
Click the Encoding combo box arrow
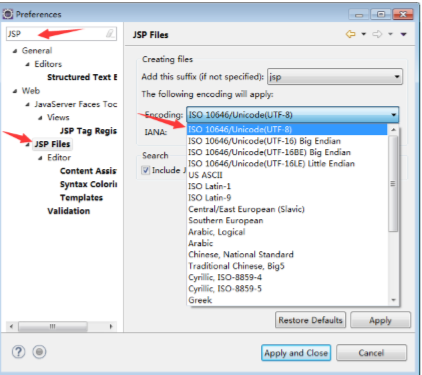394,115
